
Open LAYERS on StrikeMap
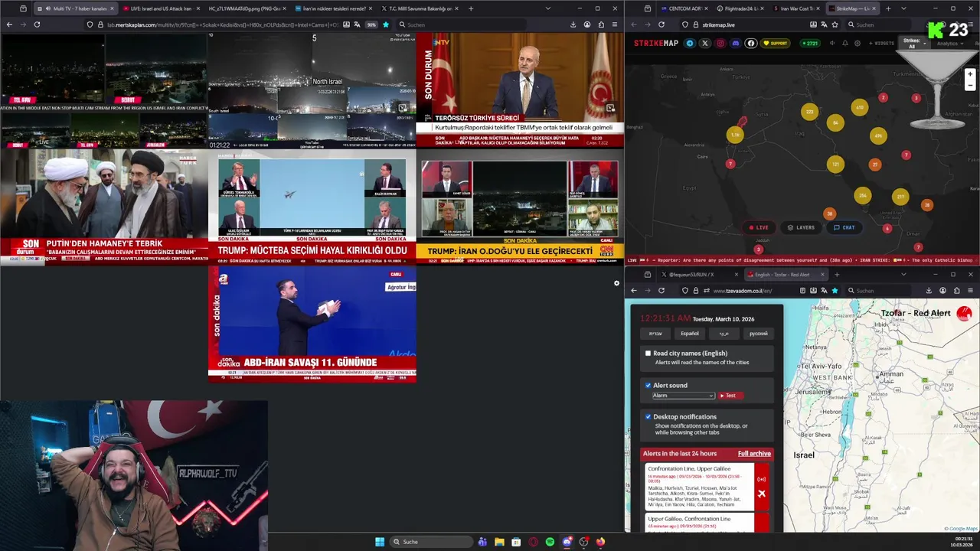(x=801, y=227)
